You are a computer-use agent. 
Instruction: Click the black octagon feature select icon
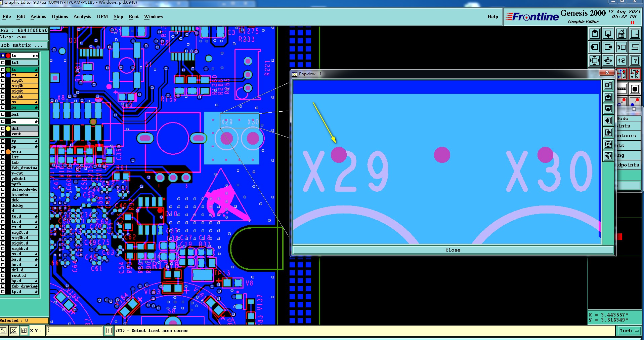point(635,89)
